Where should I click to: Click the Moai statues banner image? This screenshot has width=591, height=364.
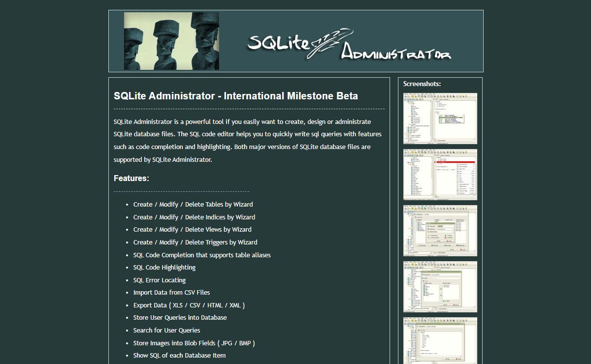point(171,41)
